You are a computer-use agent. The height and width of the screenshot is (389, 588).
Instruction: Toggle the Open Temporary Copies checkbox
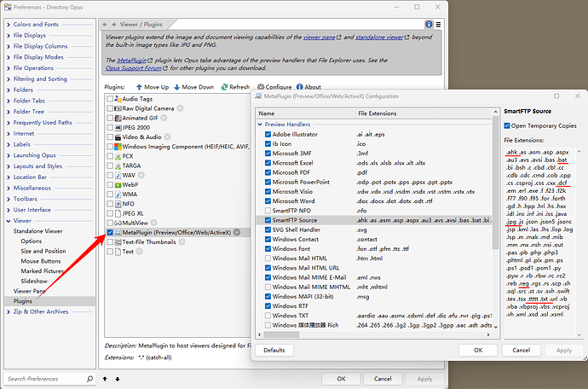[x=507, y=125]
